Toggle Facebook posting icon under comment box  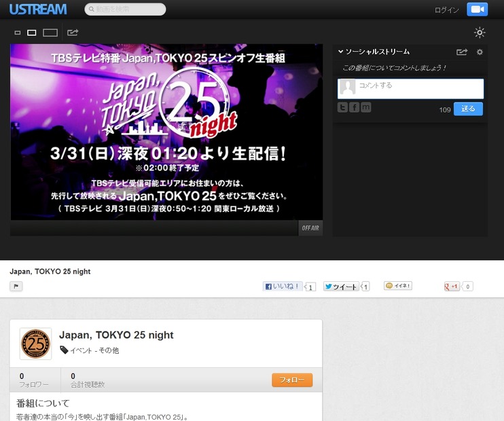click(354, 107)
